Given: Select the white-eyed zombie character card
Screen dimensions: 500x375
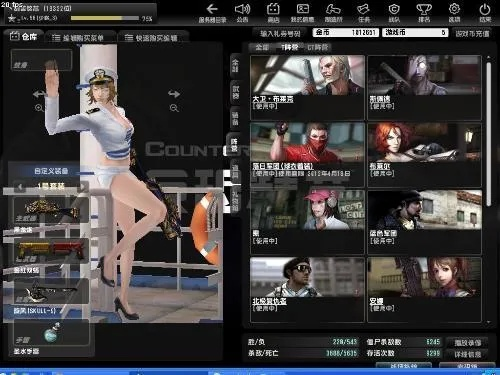Looking at the screenshot, I should (424, 88).
